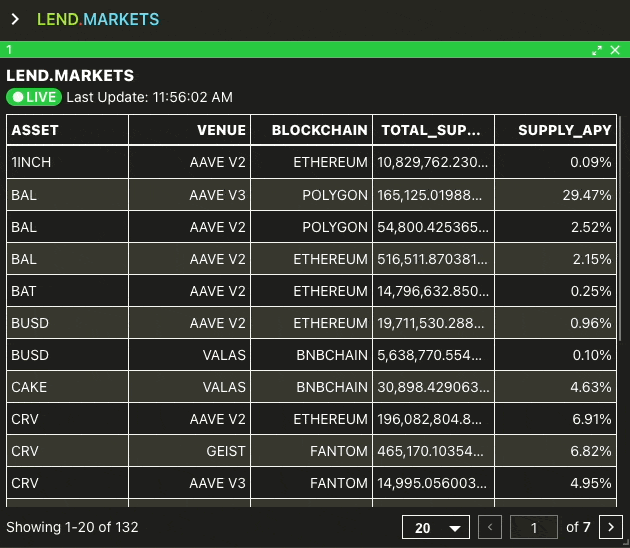Click the disabled previous page arrow
This screenshot has height=548, width=630.
point(490,527)
